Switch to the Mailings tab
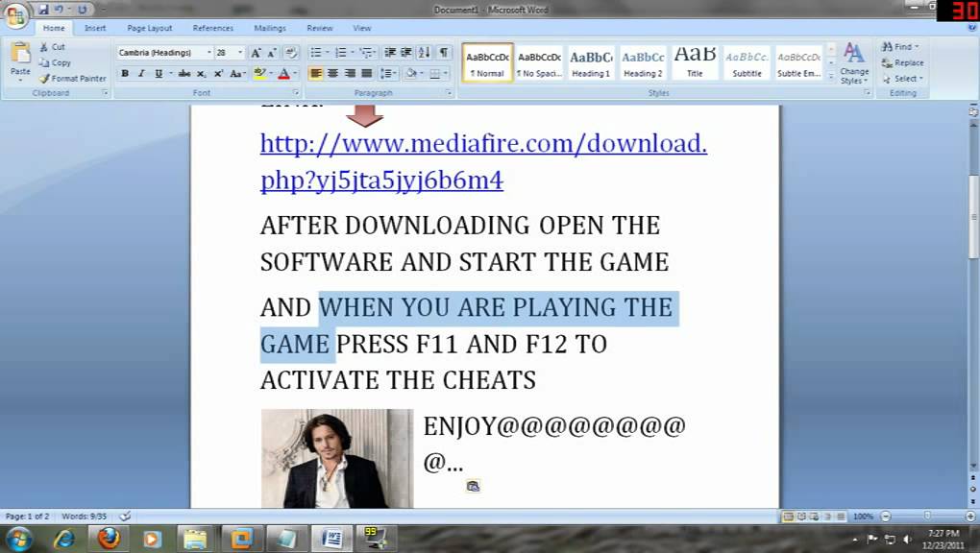The width and height of the screenshot is (980, 553). pyautogui.click(x=270, y=28)
